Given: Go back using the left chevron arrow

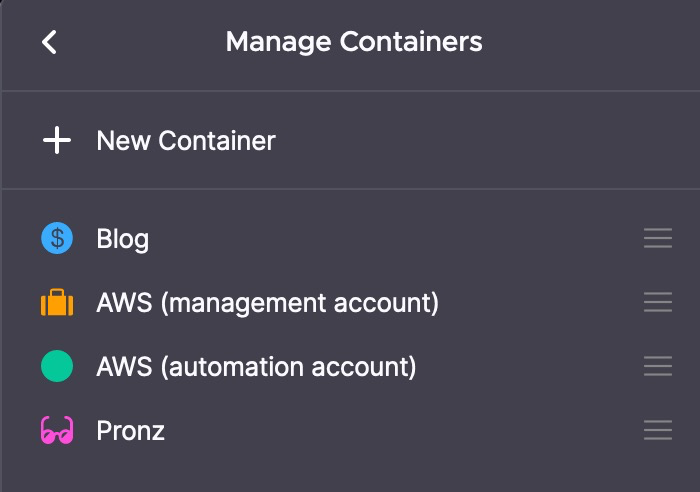Looking at the screenshot, I should (x=49, y=42).
